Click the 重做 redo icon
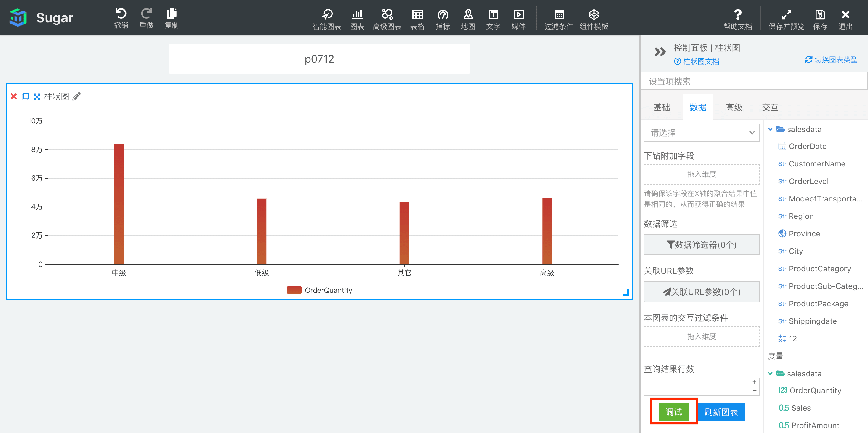Screen dimensions: 868x433 [x=146, y=14]
